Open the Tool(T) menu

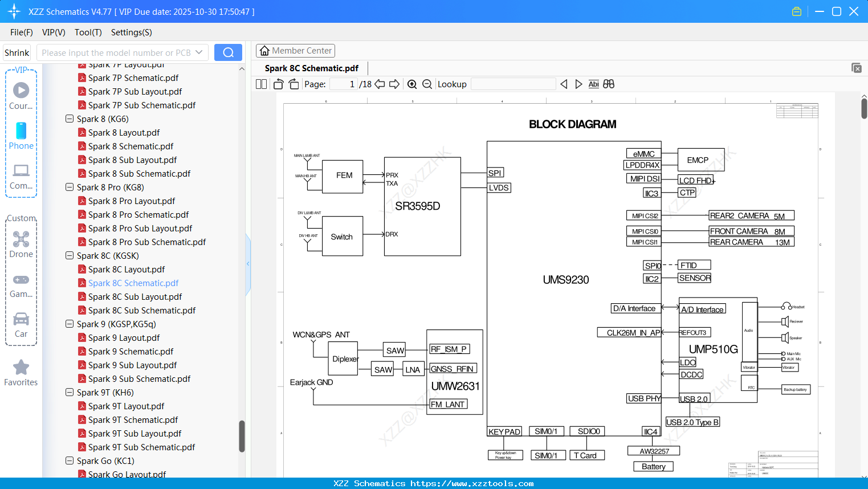(88, 32)
